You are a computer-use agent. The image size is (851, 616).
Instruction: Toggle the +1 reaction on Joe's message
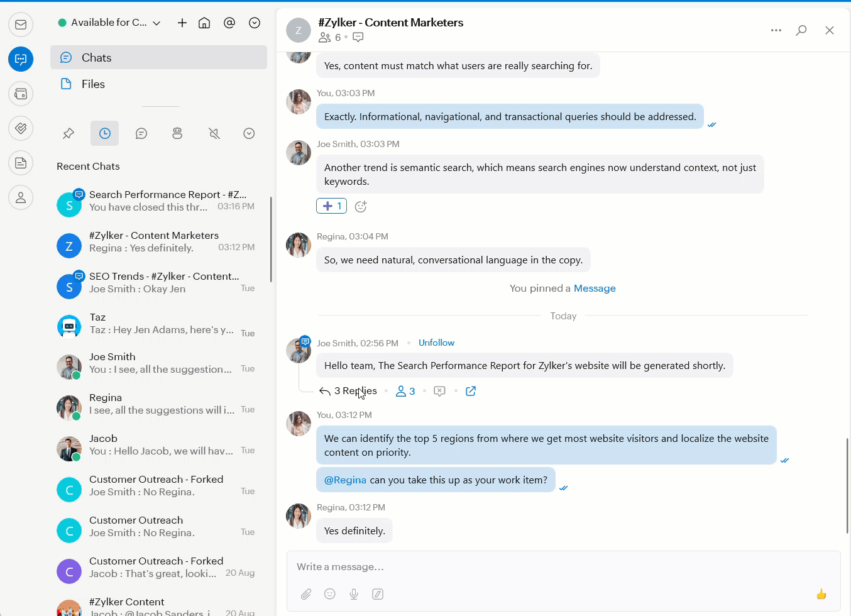pyautogui.click(x=332, y=206)
